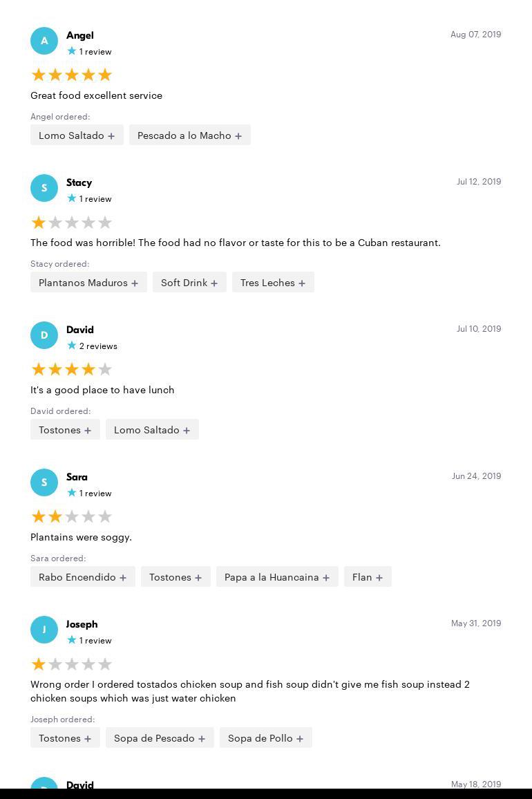Click Stacy's round avatar icon
Screen dimensions: 532x799
[x=44, y=188]
